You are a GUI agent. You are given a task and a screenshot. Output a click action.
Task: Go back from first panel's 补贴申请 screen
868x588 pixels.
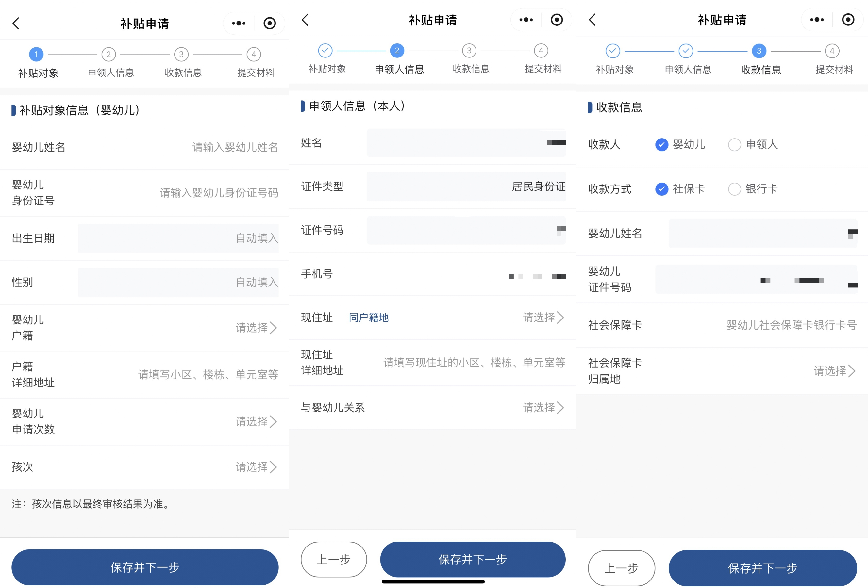[16, 23]
